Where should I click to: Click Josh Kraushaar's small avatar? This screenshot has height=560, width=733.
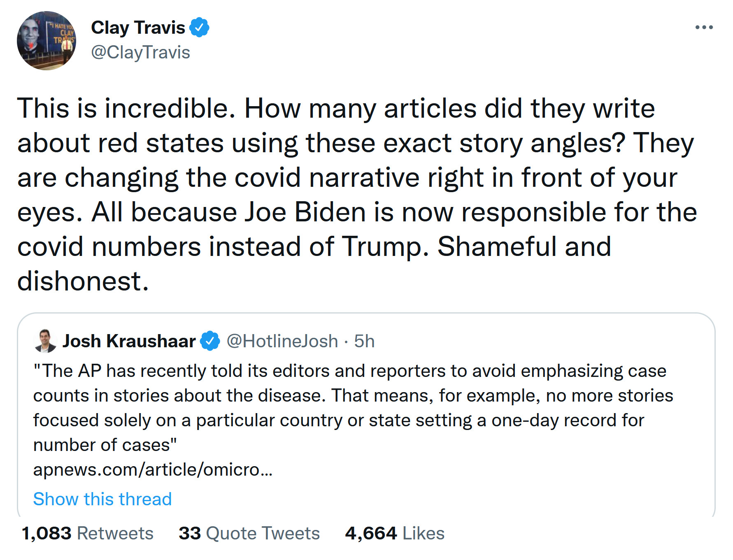(x=45, y=341)
